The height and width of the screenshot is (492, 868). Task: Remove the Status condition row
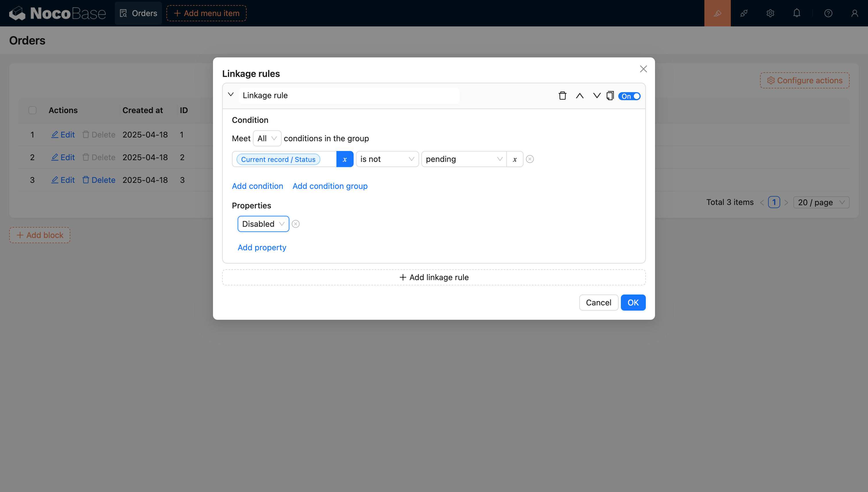pos(530,159)
